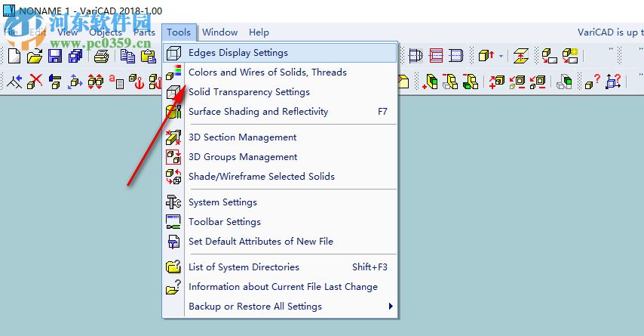Save the file via the floppy disk icon
Image resolution: width=644 pixels, height=336 pixels.
pos(55,56)
